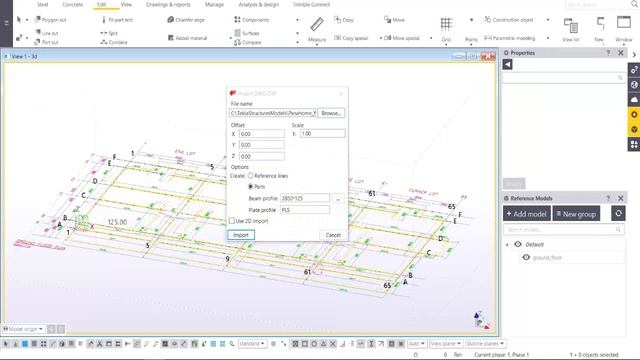Click the Compare tool
Screen dimensions: 640x360
click(248, 42)
